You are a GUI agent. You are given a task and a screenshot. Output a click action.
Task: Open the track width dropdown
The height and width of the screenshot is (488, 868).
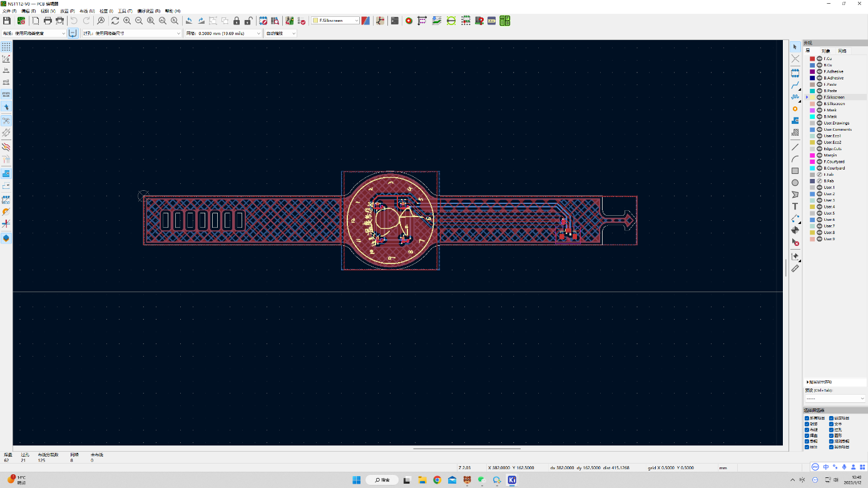[34, 33]
